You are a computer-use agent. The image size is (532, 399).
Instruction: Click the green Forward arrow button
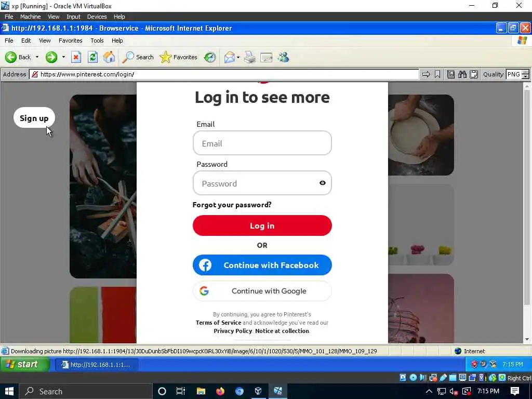click(x=51, y=57)
